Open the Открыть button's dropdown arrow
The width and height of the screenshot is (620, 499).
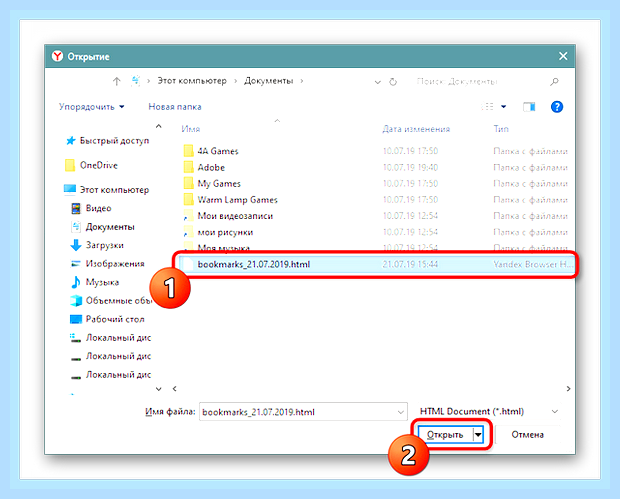pos(478,435)
